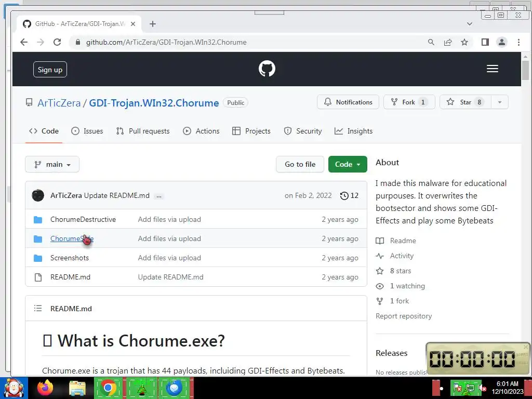Image resolution: width=532 pixels, height=399 pixels.
Task: Open the taskbar clock showing 6:01 AM
Action: point(508,388)
